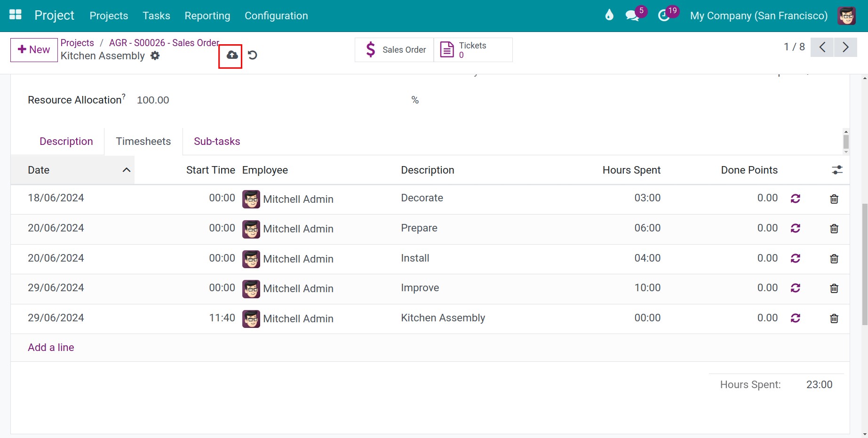This screenshot has height=438, width=868.
Task: Edit the Resource Allocation 100.00 field
Action: point(271,100)
